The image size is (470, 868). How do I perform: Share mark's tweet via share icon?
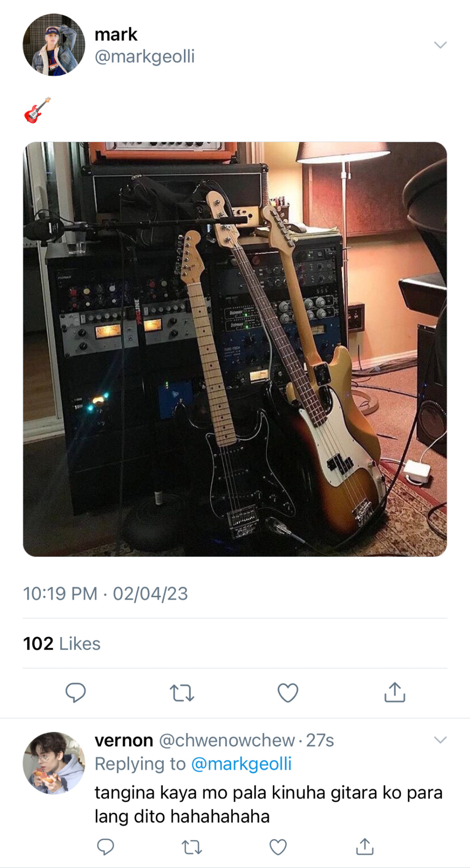point(395,692)
